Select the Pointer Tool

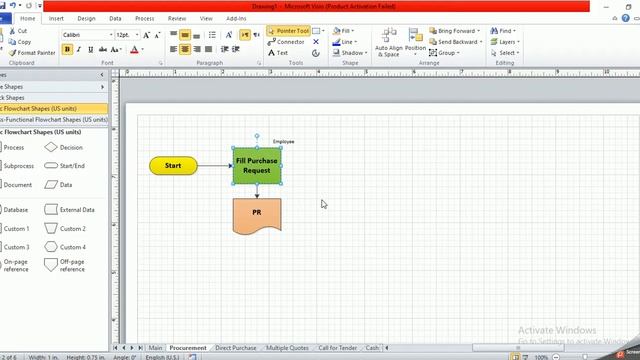[288, 31]
